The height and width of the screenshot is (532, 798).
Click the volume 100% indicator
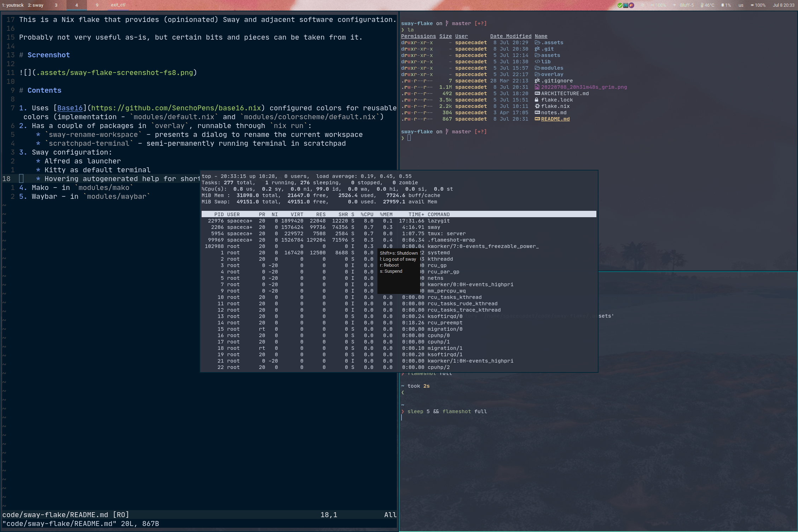click(659, 5)
